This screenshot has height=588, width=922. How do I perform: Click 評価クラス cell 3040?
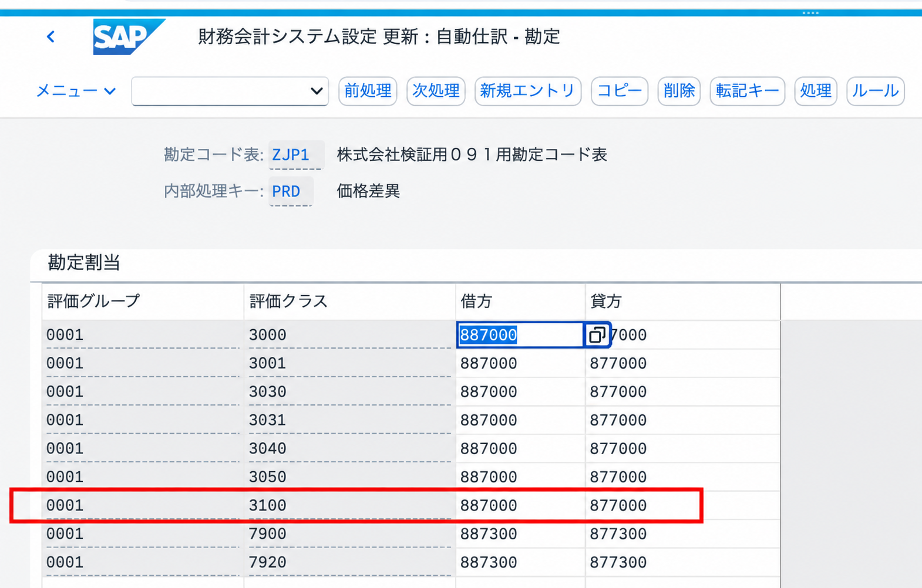(x=349, y=449)
